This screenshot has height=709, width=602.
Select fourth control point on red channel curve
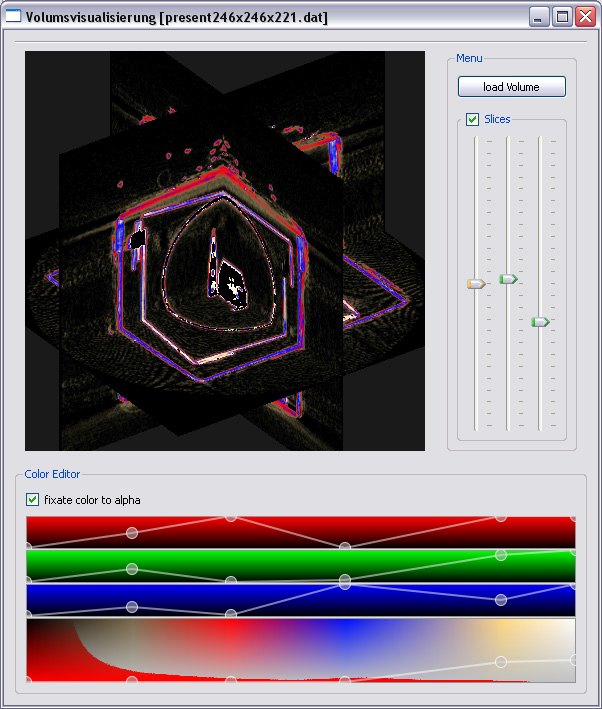[345, 546]
